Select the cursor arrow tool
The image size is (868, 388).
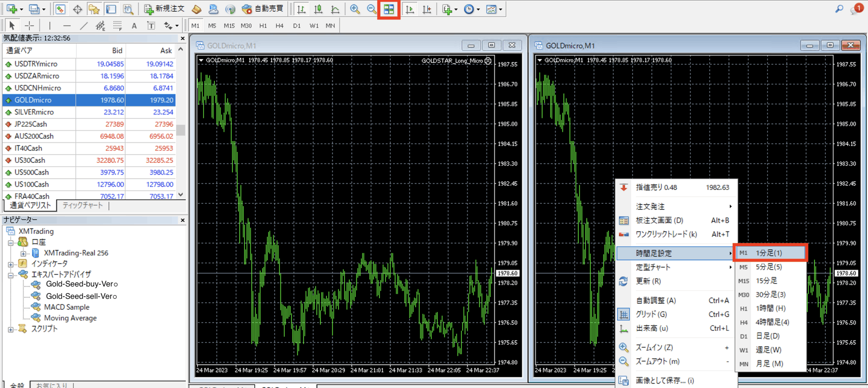pos(12,25)
